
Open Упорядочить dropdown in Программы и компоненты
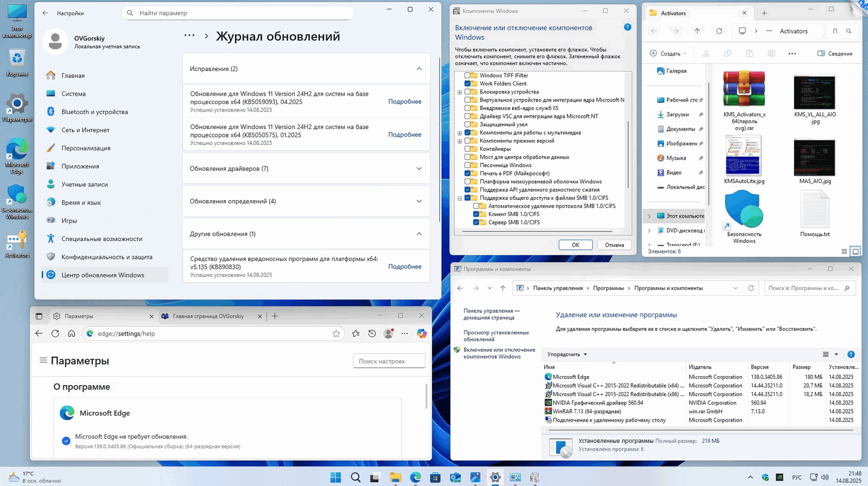coord(567,354)
